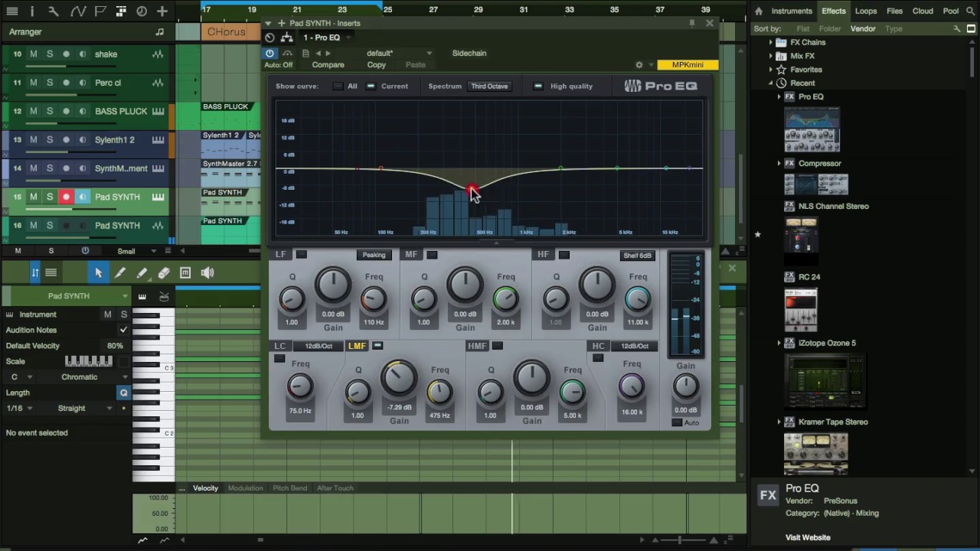Mute the Pad SYNTH track 15
The height and width of the screenshot is (551, 980).
tap(33, 197)
